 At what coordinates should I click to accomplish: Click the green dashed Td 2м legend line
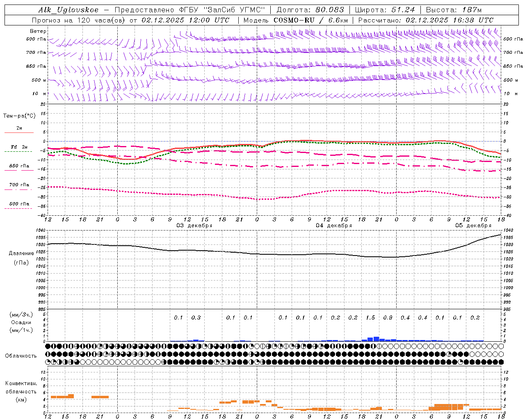18,151
